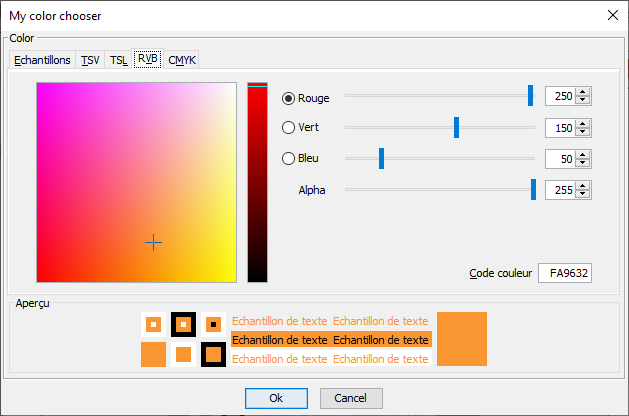This screenshot has height=416, width=629.
Task: Increase the Rouge value with up arrow
Action: pos(584,92)
